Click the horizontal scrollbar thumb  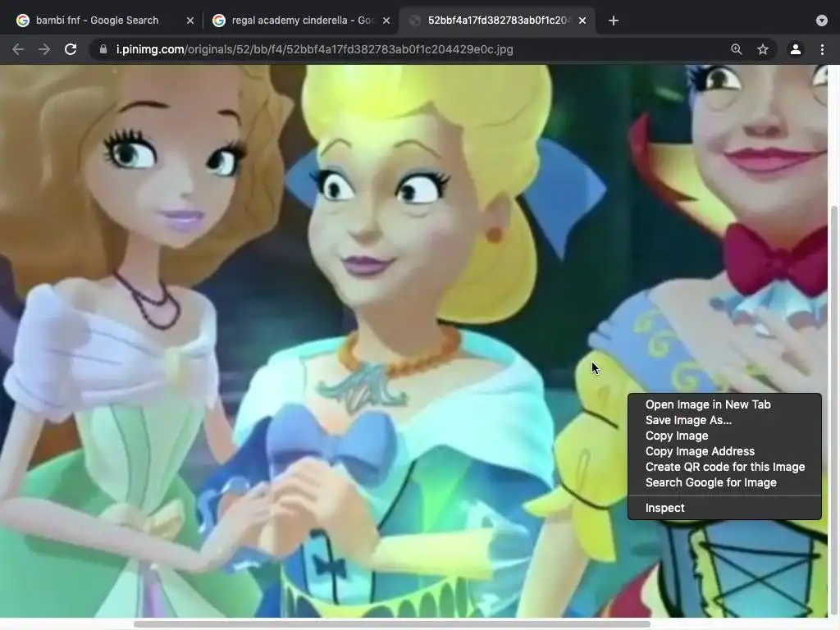(391, 624)
